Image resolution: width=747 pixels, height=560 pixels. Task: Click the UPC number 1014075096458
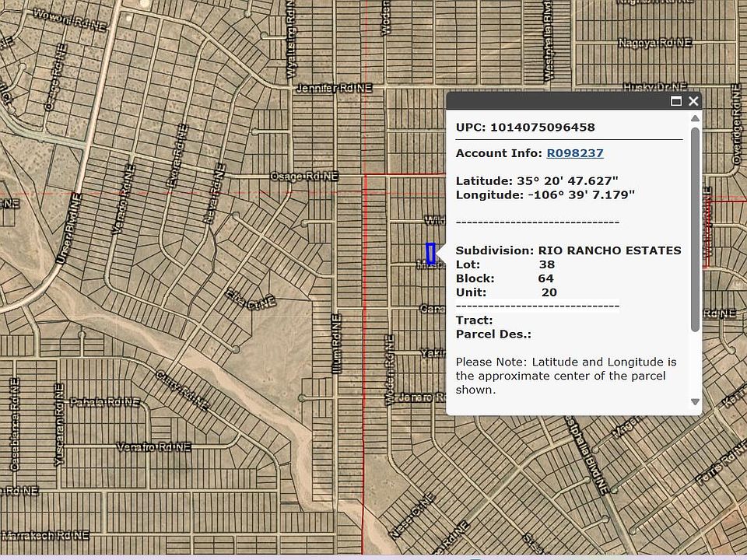(542, 127)
